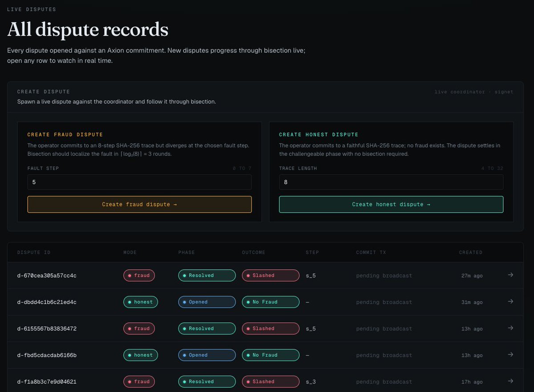The height and width of the screenshot is (392, 534).
Task: Click Slashed outcome badge in d-670cea305a57cc4c row
Action: (x=271, y=275)
